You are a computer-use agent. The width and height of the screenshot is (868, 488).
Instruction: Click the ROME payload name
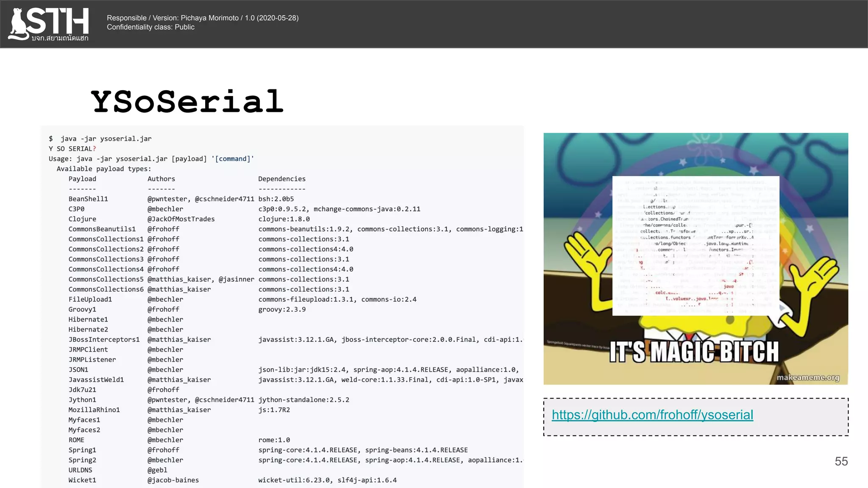(x=76, y=440)
